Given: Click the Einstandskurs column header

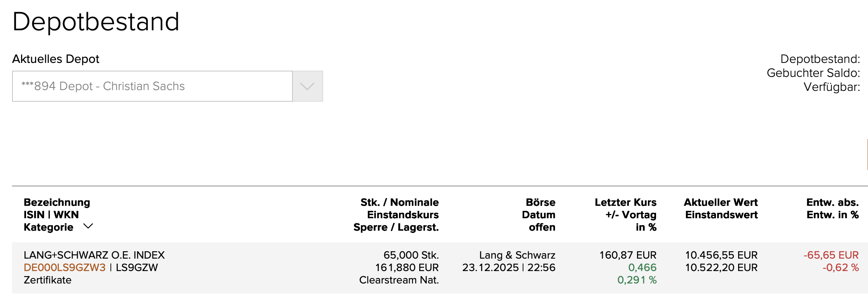Looking at the screenshot, I should coord(402,215).
